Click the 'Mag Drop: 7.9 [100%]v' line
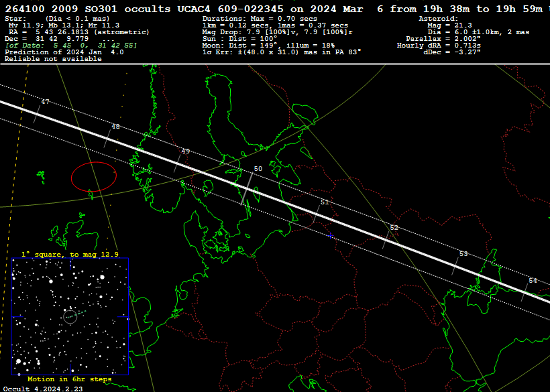550x392 pixels. coord(278,32)
